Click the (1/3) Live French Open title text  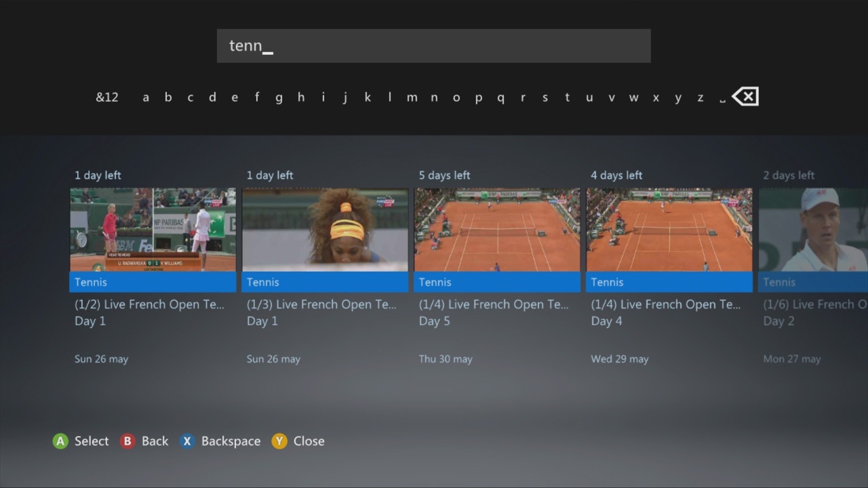click(321, 304)
